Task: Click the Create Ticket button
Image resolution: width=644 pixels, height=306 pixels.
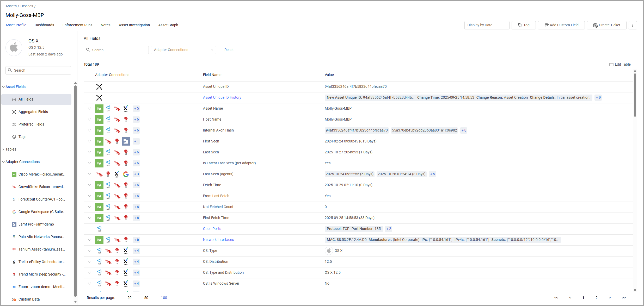Action: (x=606, y=25)
